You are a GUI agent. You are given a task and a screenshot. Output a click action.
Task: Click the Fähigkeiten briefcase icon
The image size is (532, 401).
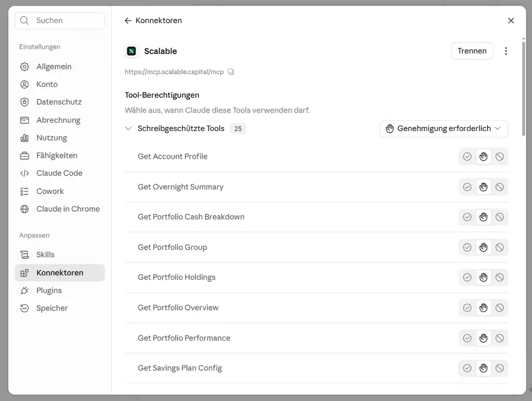[x=24, y=156]
